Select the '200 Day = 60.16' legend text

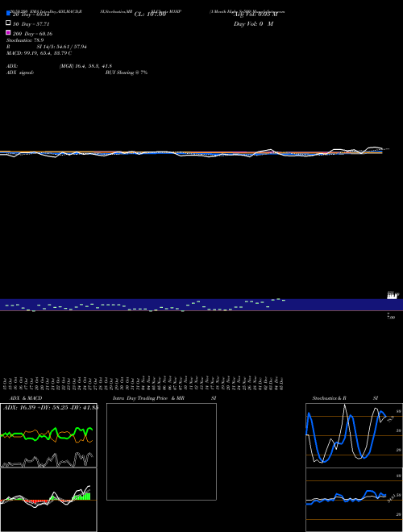pyautogui.click(x=32, y=34)
